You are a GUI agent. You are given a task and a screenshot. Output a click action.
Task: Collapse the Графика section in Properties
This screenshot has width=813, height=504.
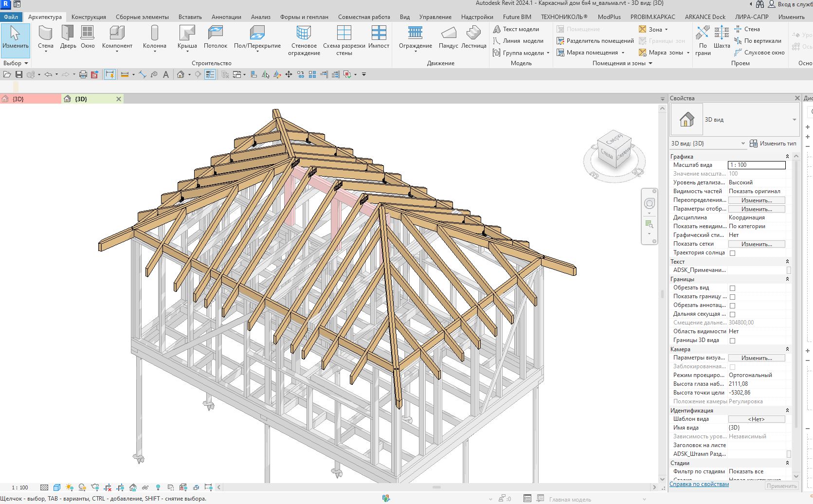(787, 156)
